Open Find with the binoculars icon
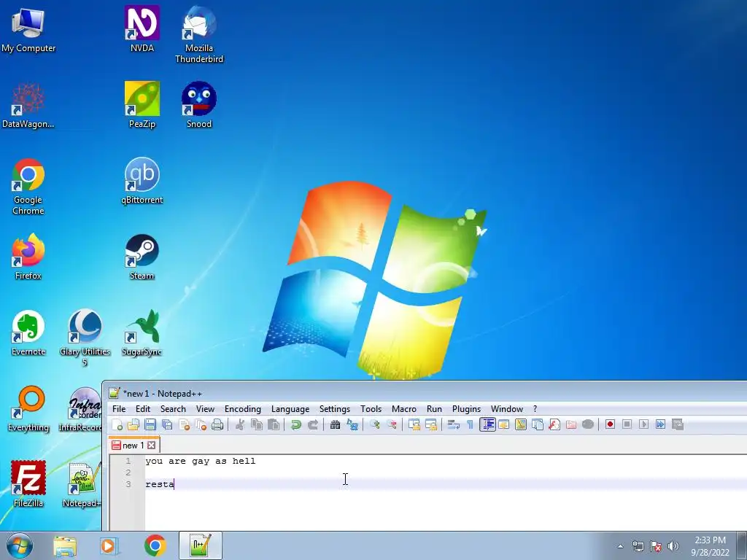747x560 pixels. (x=336, y=424)
